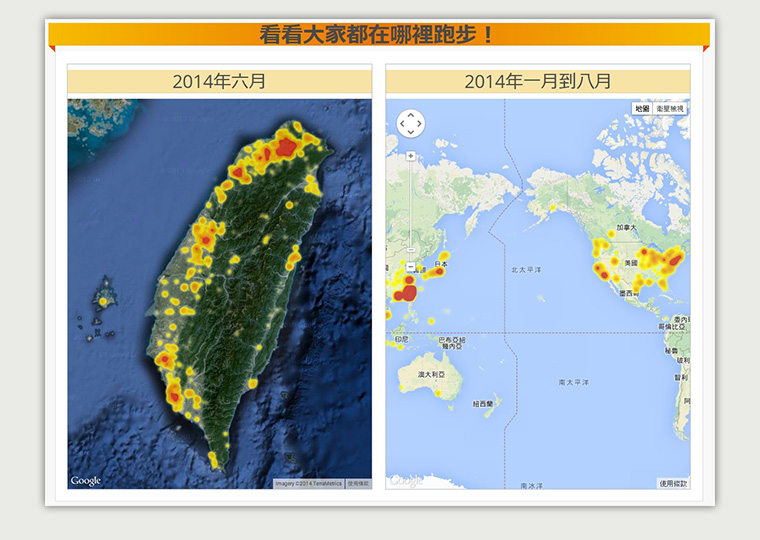
Task: Zoom in with the plus button
Action: pos(411,156)
